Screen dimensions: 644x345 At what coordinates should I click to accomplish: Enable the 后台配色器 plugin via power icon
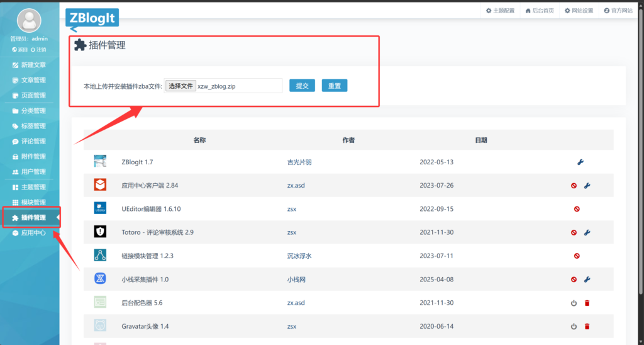[574, 303]
